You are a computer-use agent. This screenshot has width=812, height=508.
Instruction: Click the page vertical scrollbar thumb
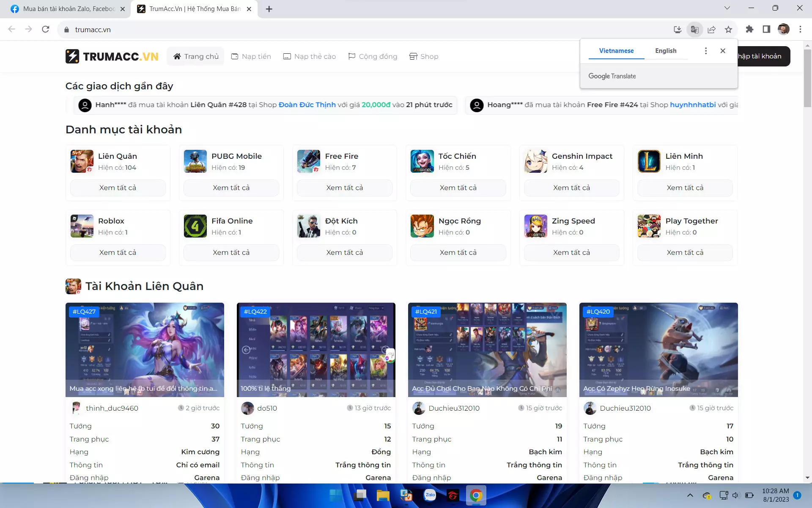point(807,78)
